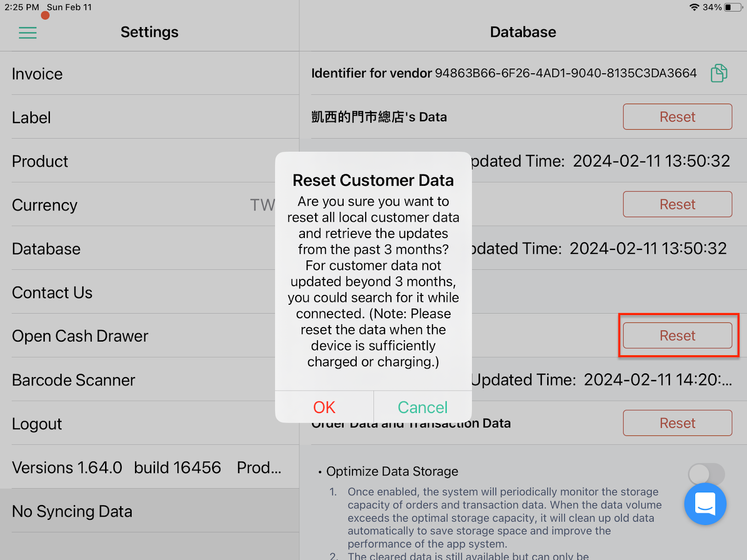Tap the Wi-Fi status icon
Viewport: 747px width, 560px height.
click(694, 7)
